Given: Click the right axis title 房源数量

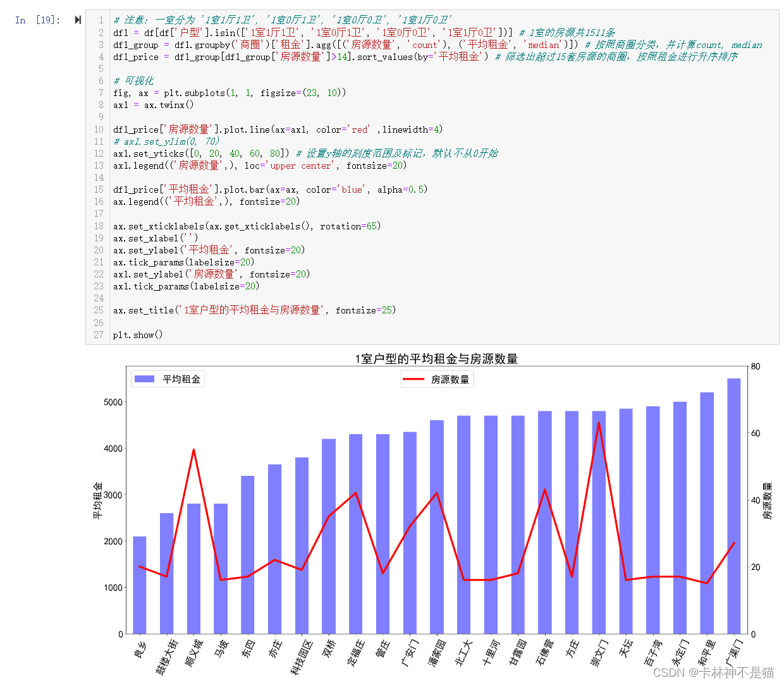Looking at the screenshot, I should (767, 501).
